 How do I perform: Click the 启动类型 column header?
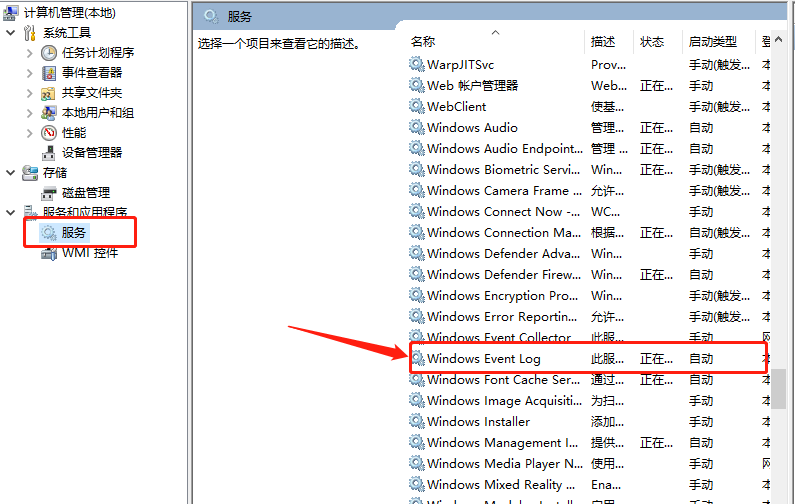tap(712, 42)
